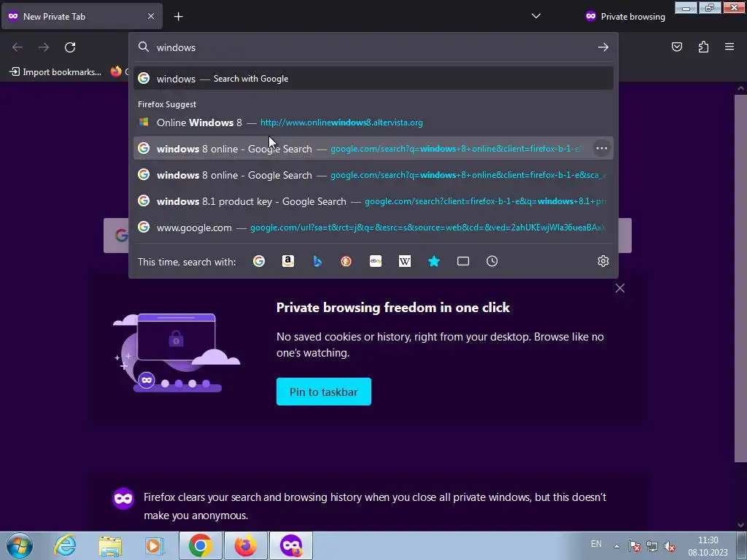Viewport: 747px width, 560px height.
Task: Open Windows Media Player from taskbar
Action: (154, 545)
